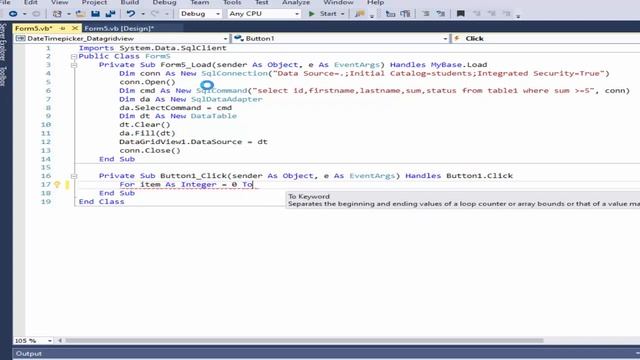Click the decrease line indent icon
The height and width of the screenshot is (360, 640).
pos(390,14)
